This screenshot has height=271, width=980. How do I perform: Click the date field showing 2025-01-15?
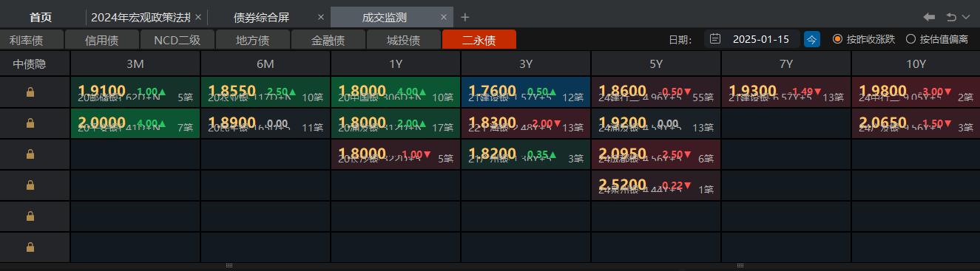(x=752, y=39)
